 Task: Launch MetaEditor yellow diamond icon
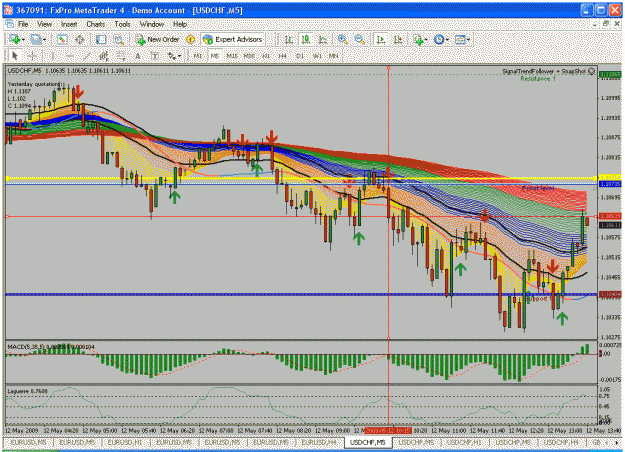191,39
